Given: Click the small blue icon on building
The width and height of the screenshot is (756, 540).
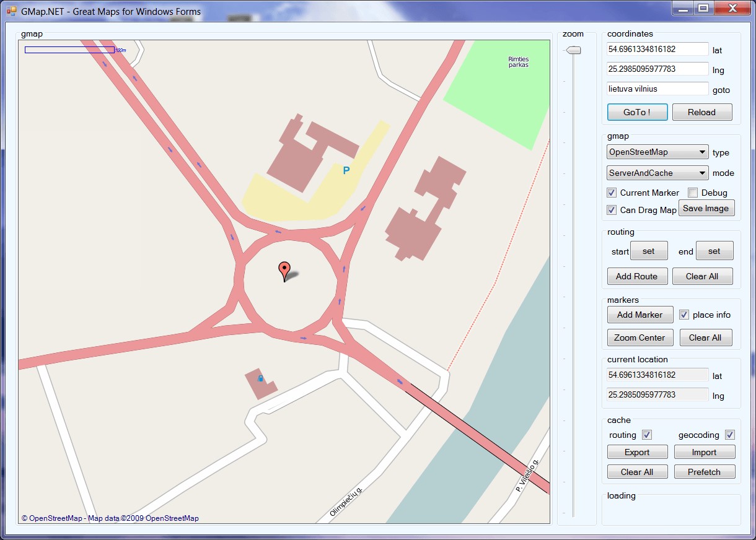Looking at the screenshot, I should 260,378.
